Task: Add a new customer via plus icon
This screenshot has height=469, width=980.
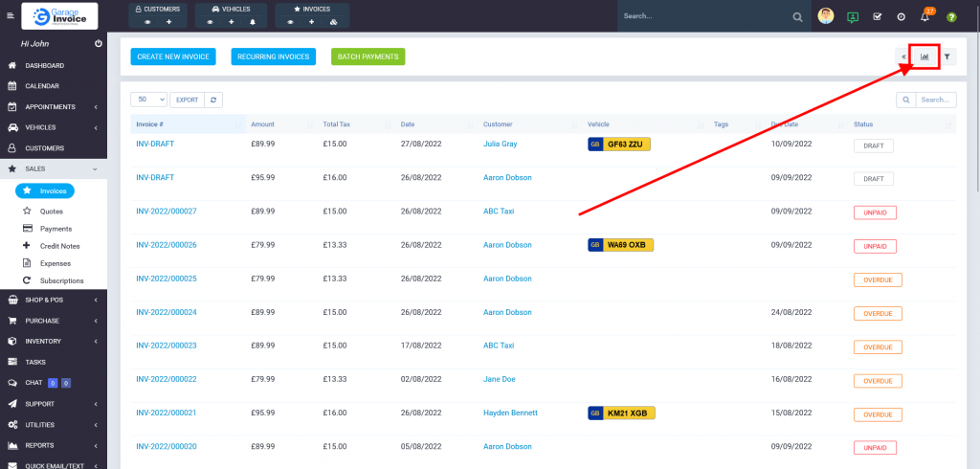Action: pyautogui.click(x=169, y=21)
